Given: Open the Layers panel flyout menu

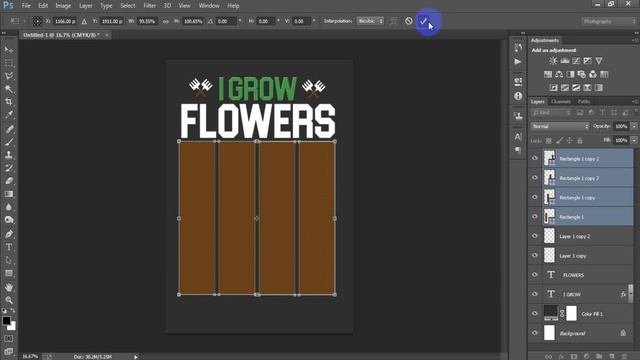Looking at the screenshot, I should [635, 102].
